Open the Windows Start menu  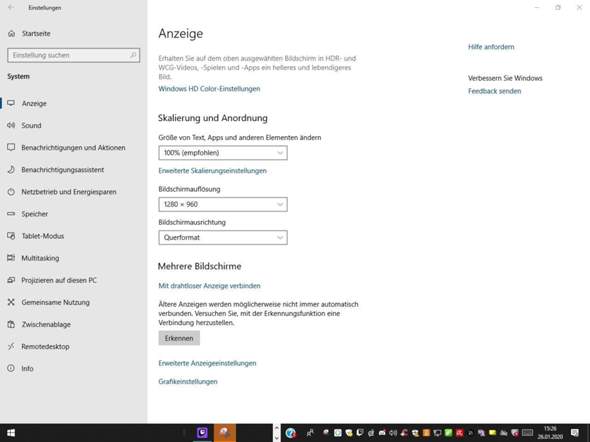pos(11,433)
